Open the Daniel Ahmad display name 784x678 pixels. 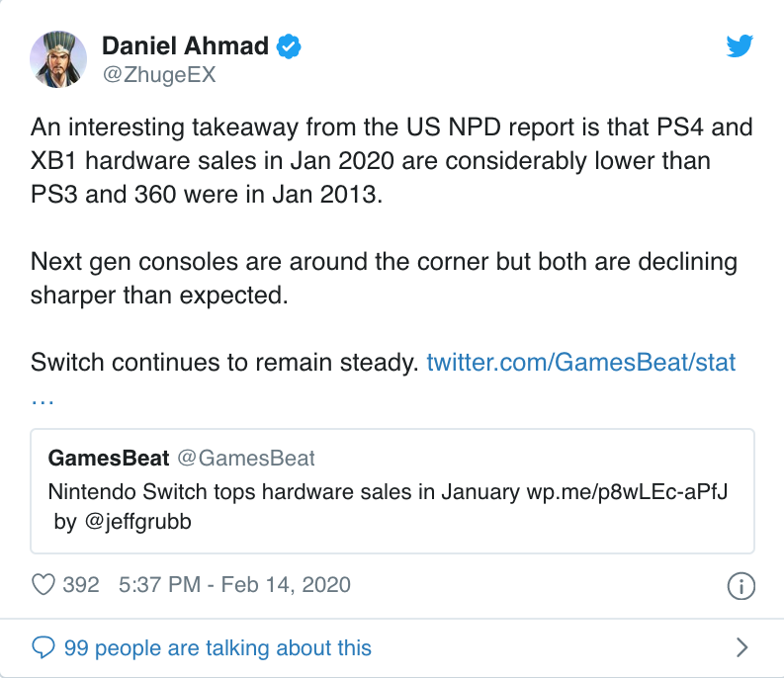pyautogui.click(x=186, y=45)
